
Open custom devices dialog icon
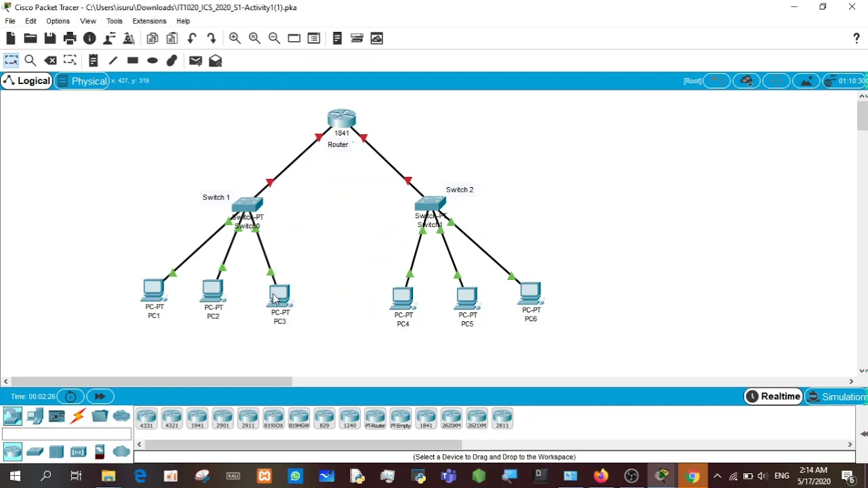(313, 39)
